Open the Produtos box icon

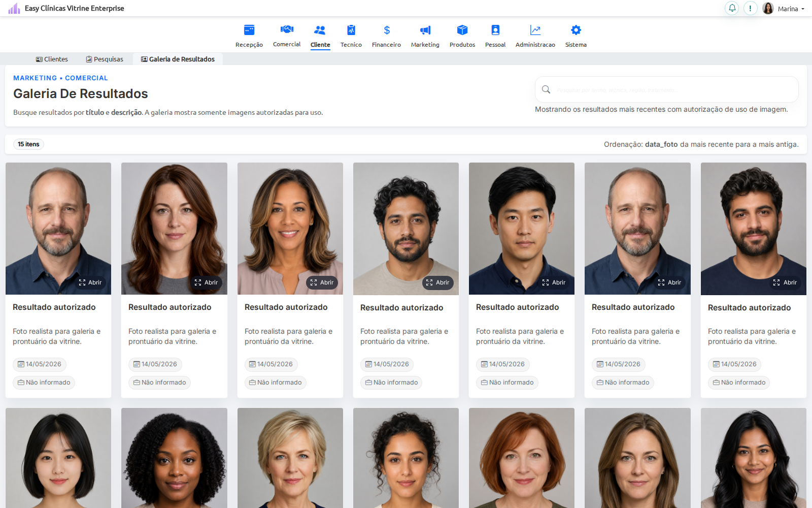click(462, 30)
